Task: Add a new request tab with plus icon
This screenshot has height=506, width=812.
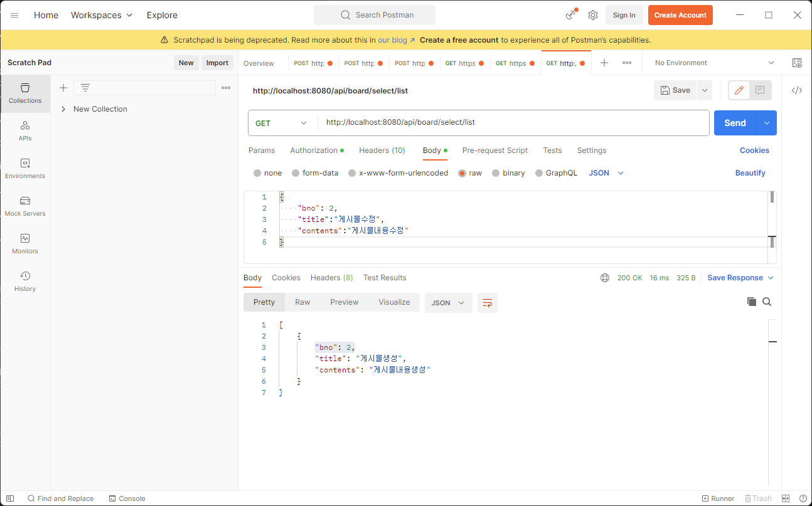Action: (x=604, y=63)
